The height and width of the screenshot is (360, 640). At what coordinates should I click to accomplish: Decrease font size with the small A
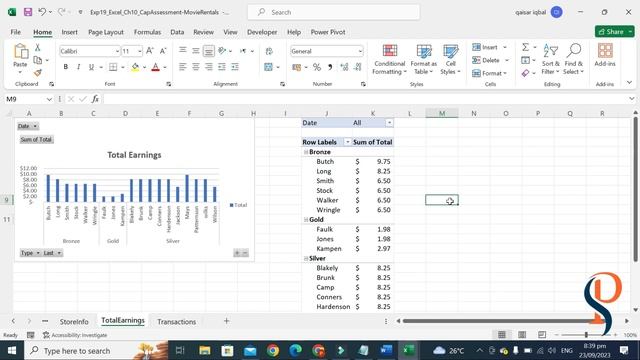pyautogui.click(x=163, y=51)
